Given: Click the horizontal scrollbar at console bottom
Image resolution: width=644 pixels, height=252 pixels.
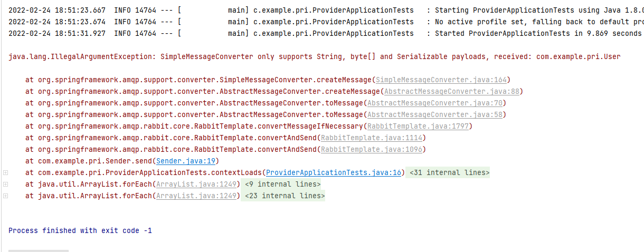Looking at the screenshot, I should pyautogui.click(x=38, y=250).
